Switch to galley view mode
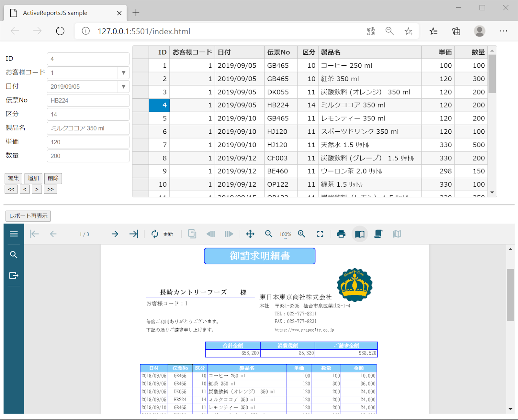This screenshot has width=518, height=420. point(397,234)
